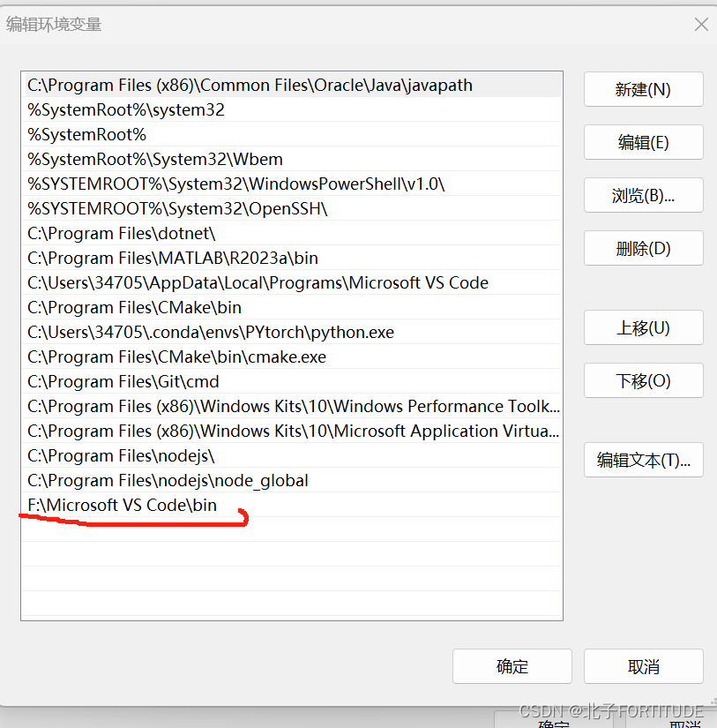Click the 下移(O) move down button

pos(643,380)
